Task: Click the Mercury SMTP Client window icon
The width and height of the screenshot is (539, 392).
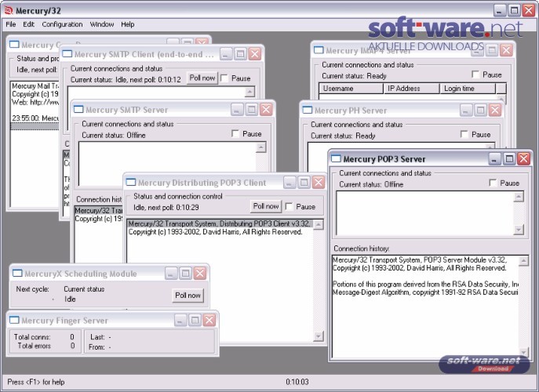Action: (67, 54)
